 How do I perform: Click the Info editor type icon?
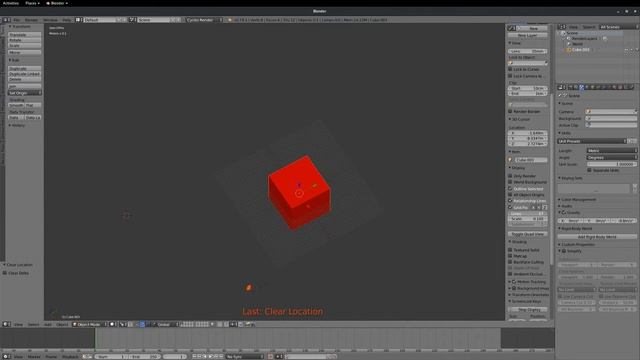pos(6,20)
